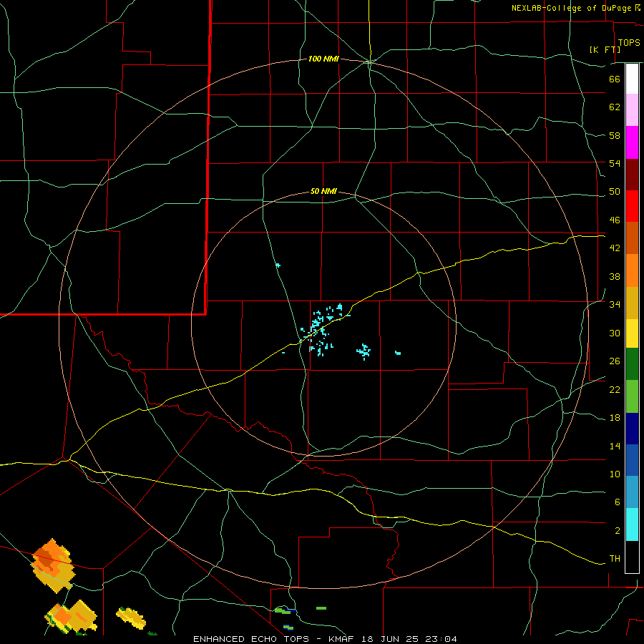Click the isolated yellow echo near bottom edge
This screenshot has width=644, height=644.
pos(131,618)
